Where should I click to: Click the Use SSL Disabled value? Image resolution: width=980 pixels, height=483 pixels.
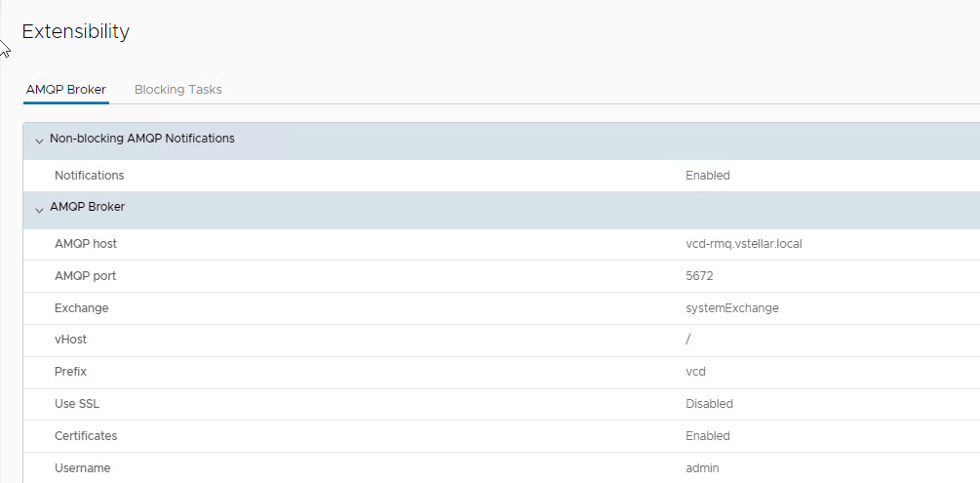coord(709,404)
